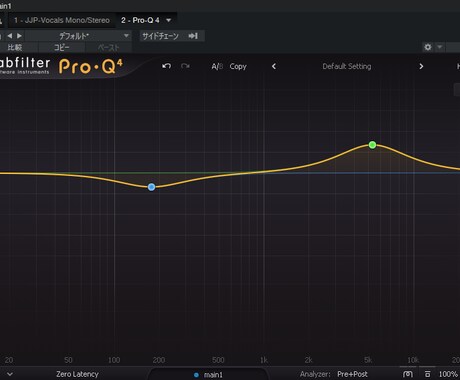The height and width of the screenshot is (380, 460).
Task: Select previous host preset with left triangle
Action: 10,36
